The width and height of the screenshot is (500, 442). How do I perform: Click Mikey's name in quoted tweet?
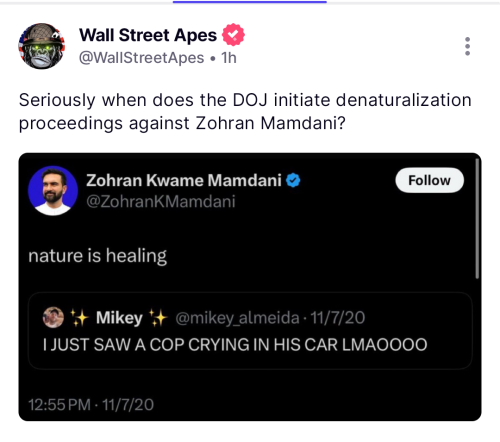tap(119, 318)
